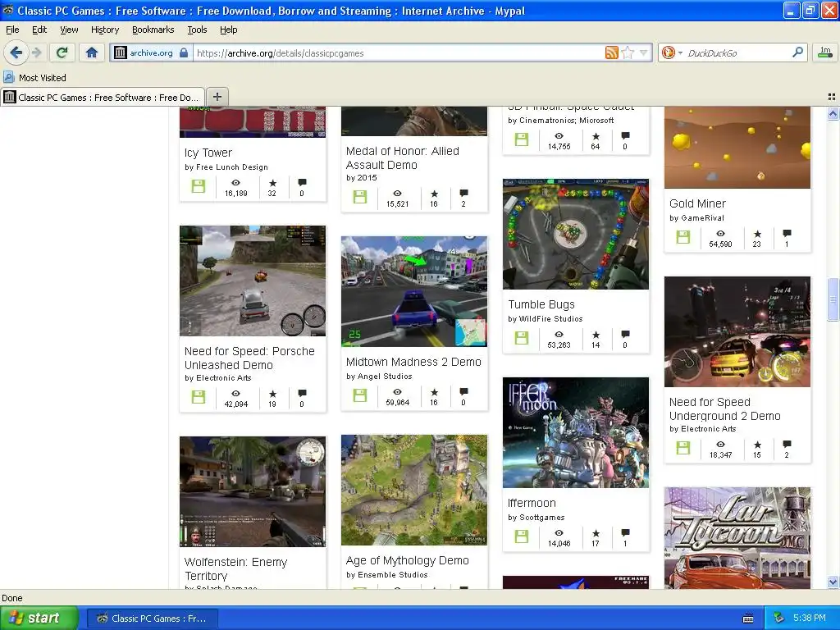The height and width of the screenshot is (630, 840).
Task: Click the views eye icon under Midtown Madness 2
Action: click(398, 392)
